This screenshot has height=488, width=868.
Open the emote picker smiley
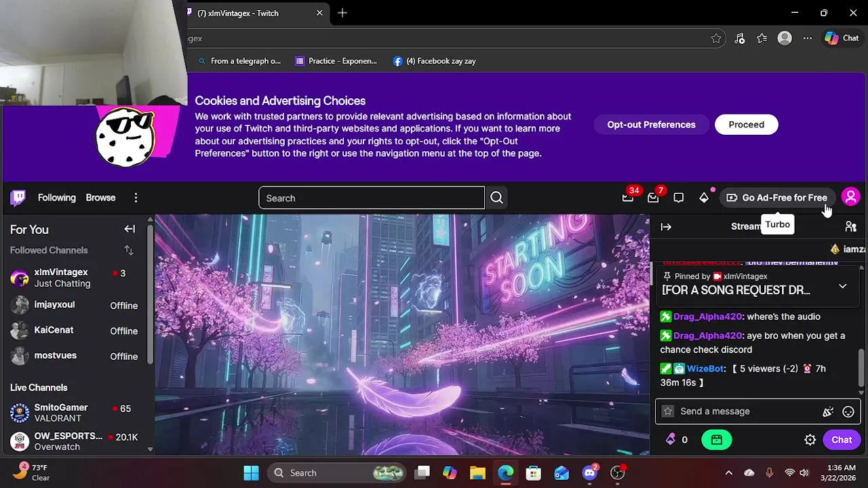(x=848, y=411)
